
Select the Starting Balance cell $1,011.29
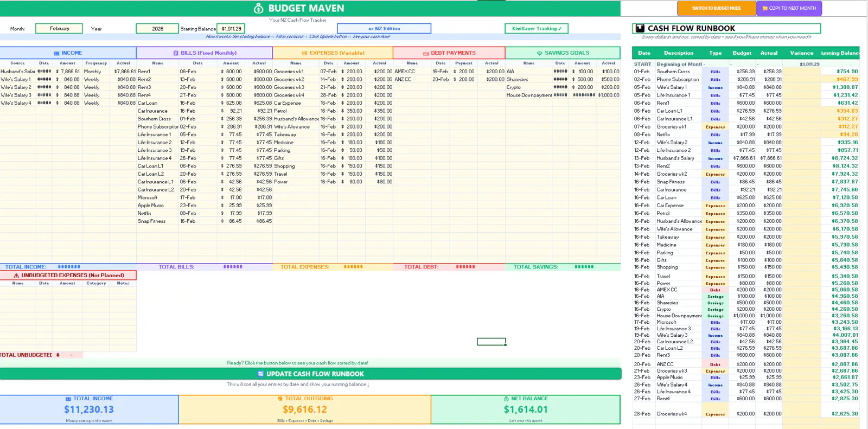pyautogui.click(x=231, y=29)
